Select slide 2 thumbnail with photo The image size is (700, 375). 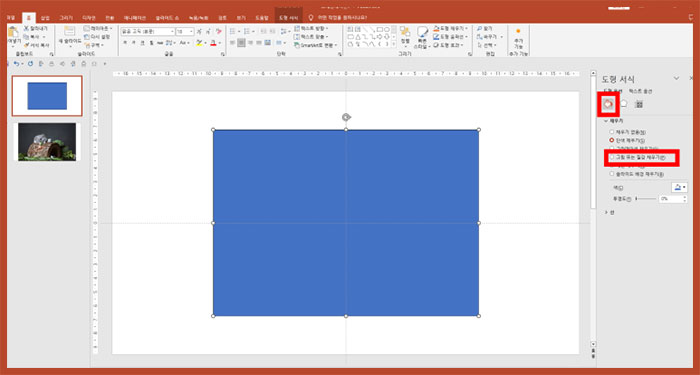47,142
